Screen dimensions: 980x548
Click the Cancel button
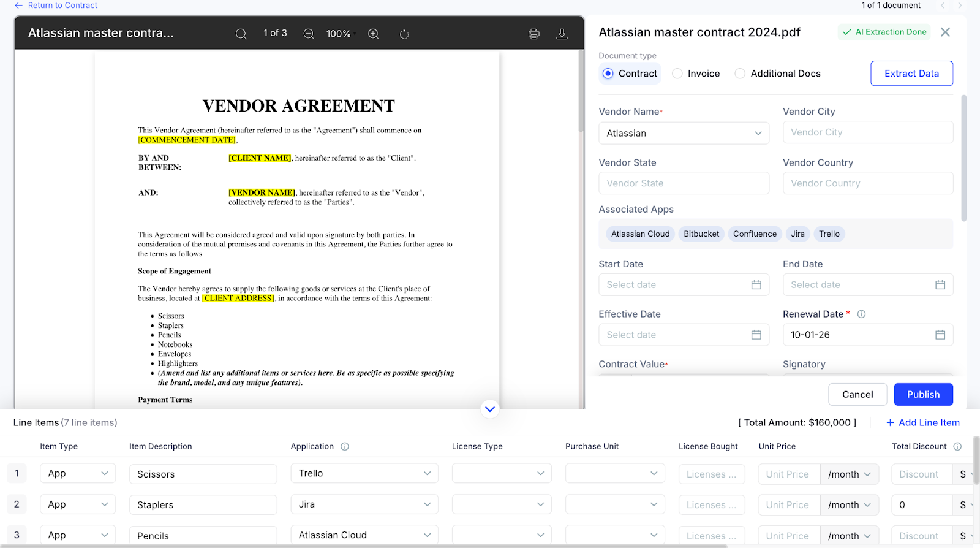click(x=858, y=395)
